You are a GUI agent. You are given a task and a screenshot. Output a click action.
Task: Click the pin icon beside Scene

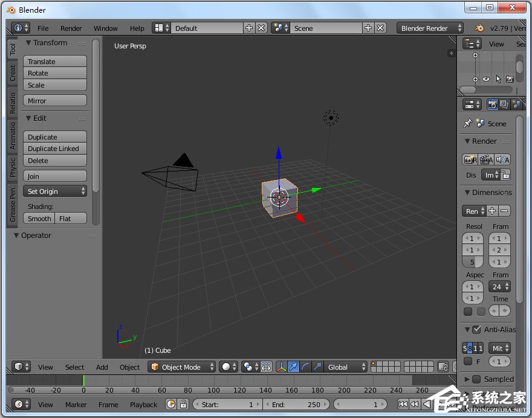click(x=467, y=123)
